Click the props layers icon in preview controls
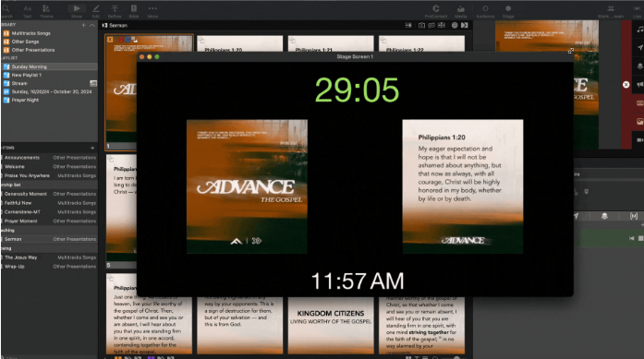The height and width of the screenshot is (359, 644). (x=604, y=216)
